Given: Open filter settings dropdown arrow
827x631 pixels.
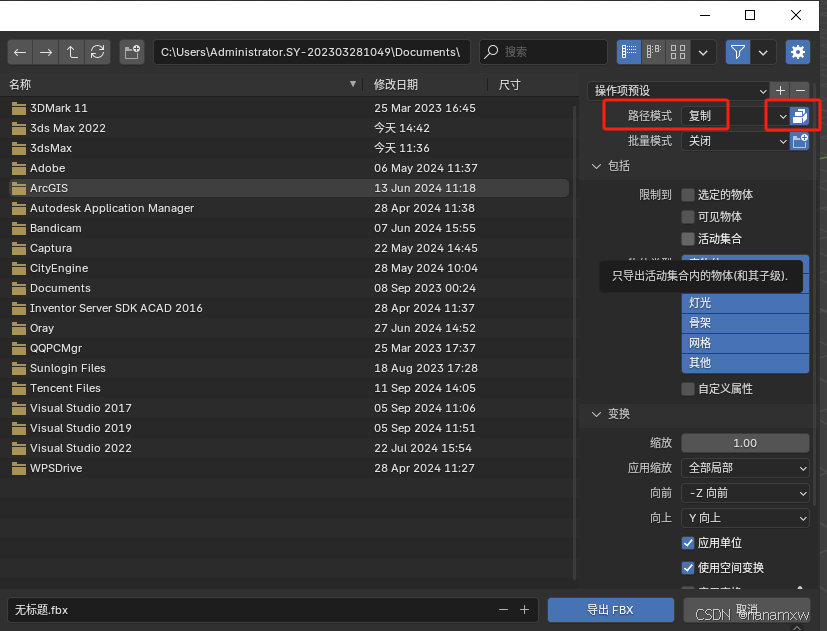Looking at the screenshot, I should click(763, 52).
